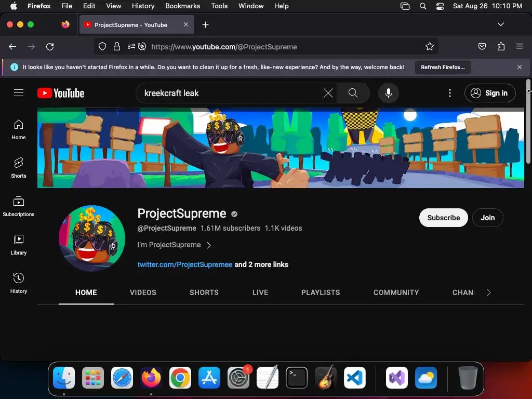Expand the channel description I'm ProjectSupreme

pos(174,245)
